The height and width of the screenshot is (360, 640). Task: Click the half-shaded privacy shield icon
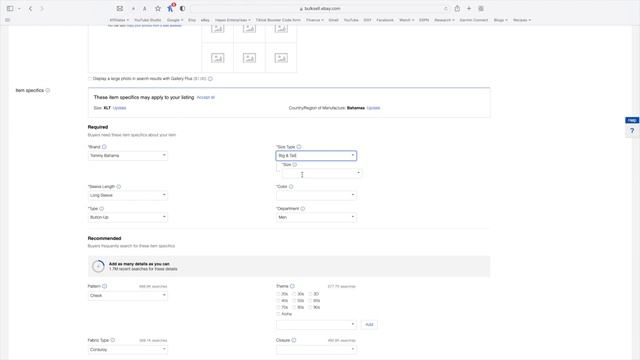click(x=182, y=8)
